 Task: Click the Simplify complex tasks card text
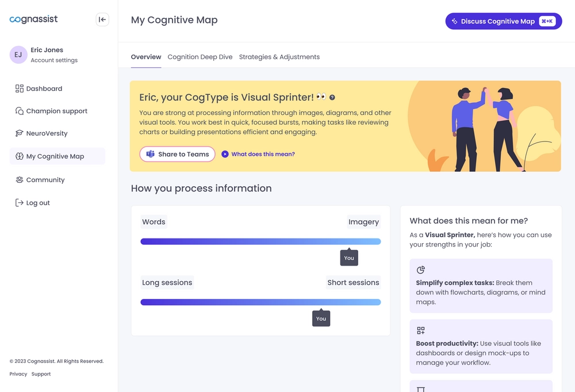click(x=481, y=292)
